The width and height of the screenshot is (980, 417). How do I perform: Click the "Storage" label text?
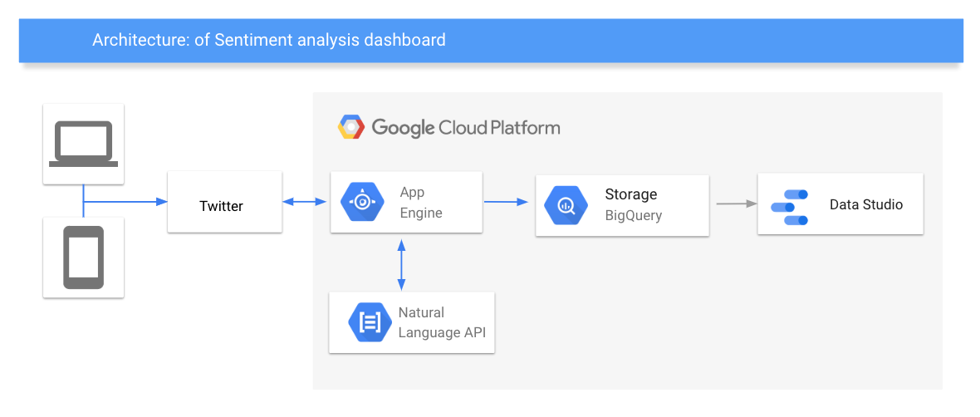click(x=630, y=194)
